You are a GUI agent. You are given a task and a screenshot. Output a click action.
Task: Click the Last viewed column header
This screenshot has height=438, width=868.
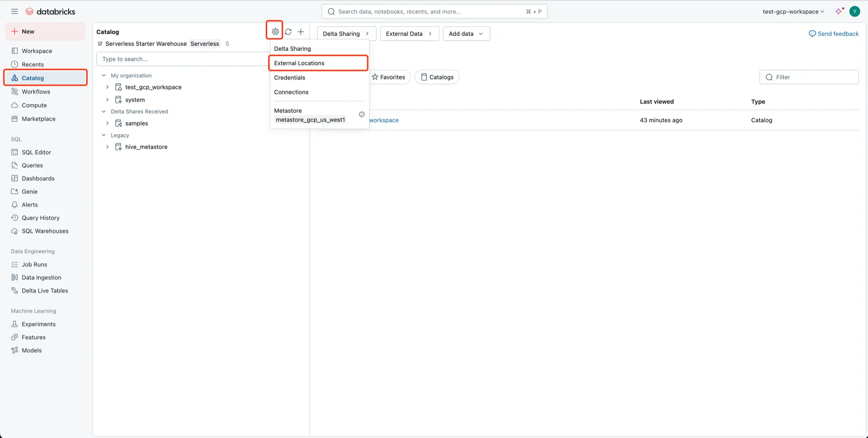point(656,102)
